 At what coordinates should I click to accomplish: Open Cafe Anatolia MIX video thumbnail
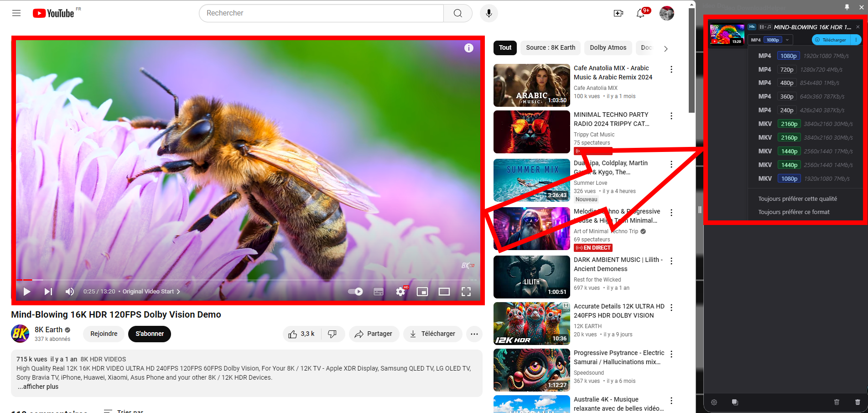(x=532, y=85)
